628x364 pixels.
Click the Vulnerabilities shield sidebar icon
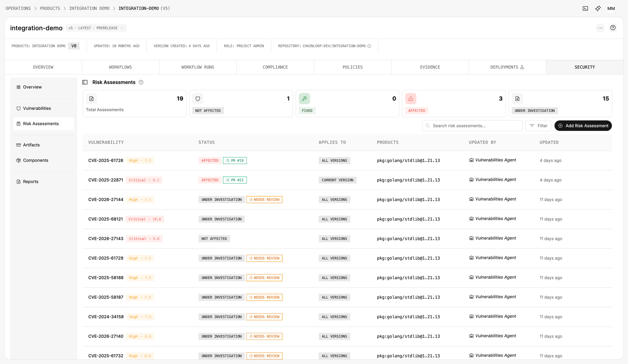[x=19, y=108]
